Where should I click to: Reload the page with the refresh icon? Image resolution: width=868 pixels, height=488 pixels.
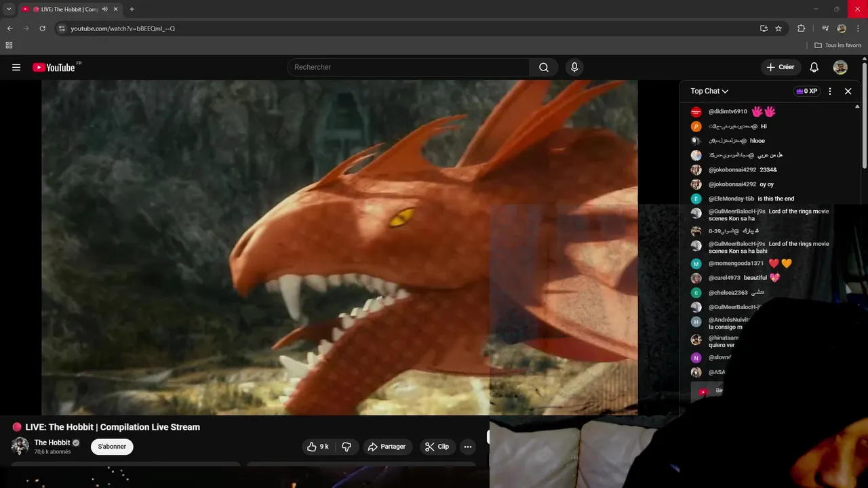(x=42, y=28)
